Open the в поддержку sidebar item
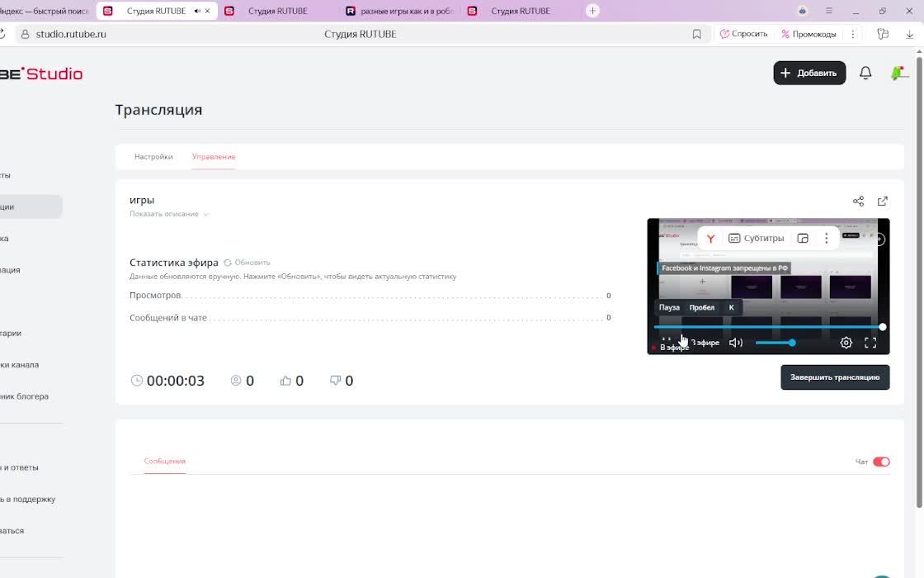Screen dimensions: 924x578 tap(28, 499)
